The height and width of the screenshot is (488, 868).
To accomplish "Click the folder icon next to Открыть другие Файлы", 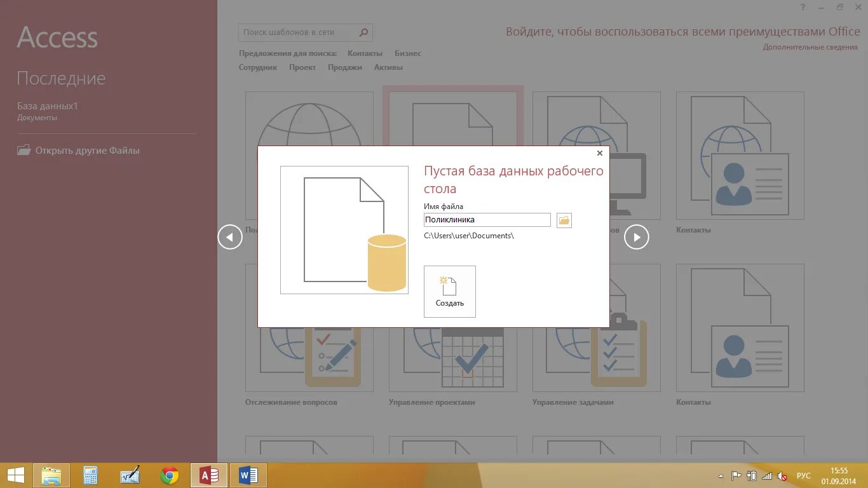I will click(x=24, y=151).
